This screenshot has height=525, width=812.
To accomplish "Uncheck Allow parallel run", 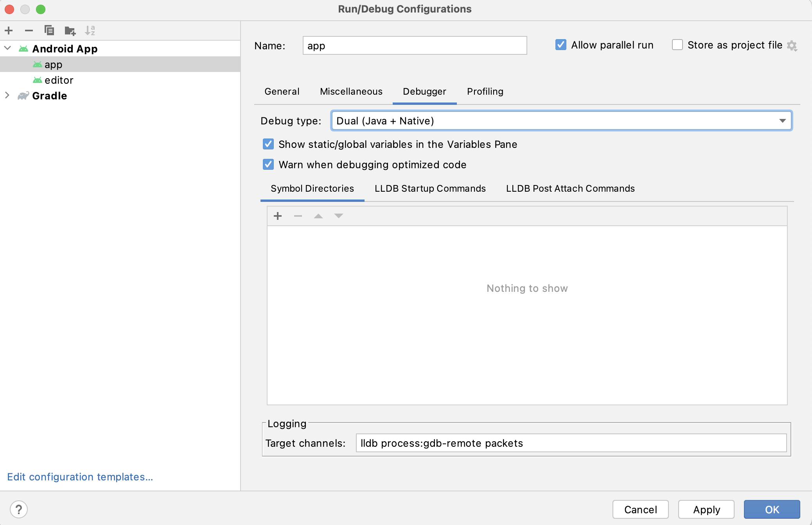I will 561,45.
